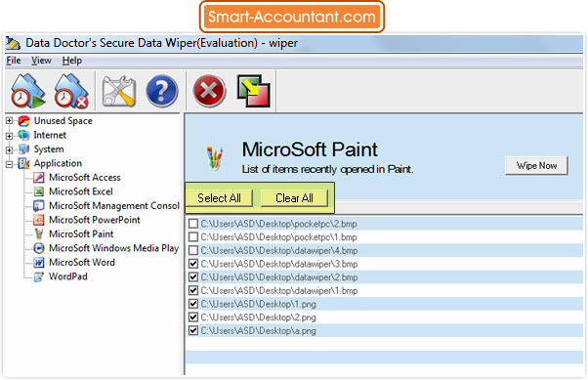The height and width of the screenshot is (380, 588).
Task: Open the Help menu
Action: (72, 61)
